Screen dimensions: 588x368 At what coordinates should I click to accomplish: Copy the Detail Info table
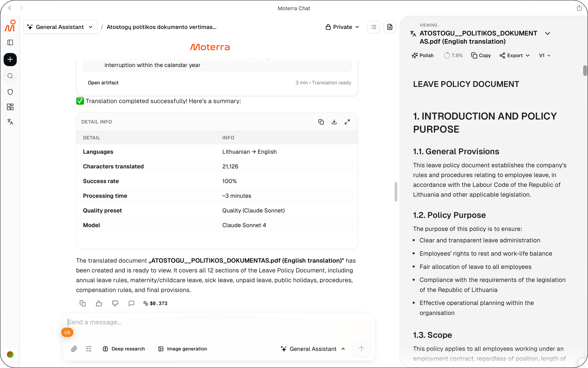coord(321,122)
